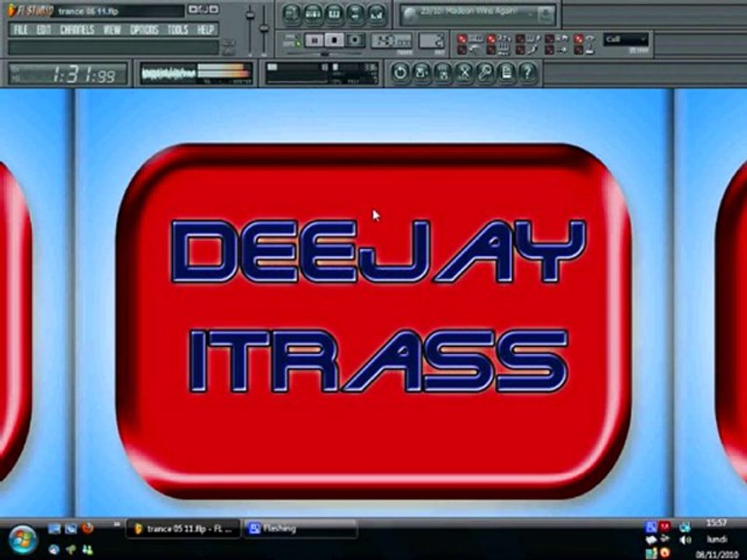The height and width of the screenshot is (560, 747).
Task: Click the news panel 'Madeon Wins Again' text
Action: pyautogui.click(x=468, y=12)
